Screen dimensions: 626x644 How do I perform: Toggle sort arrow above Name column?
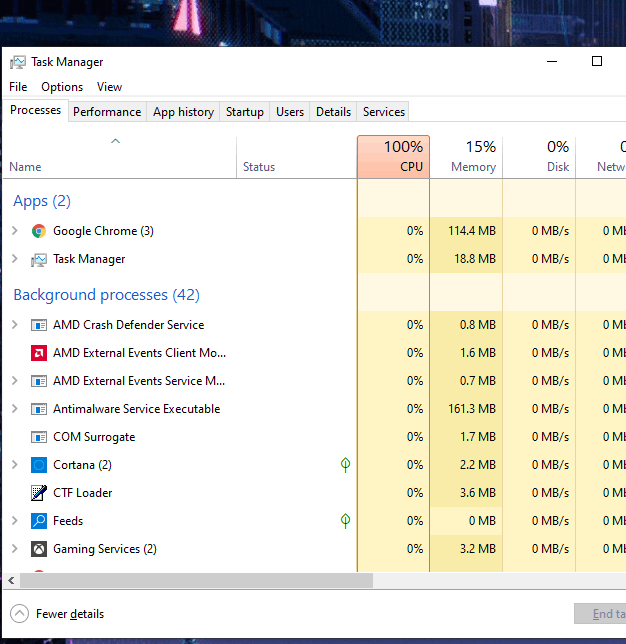115,141
